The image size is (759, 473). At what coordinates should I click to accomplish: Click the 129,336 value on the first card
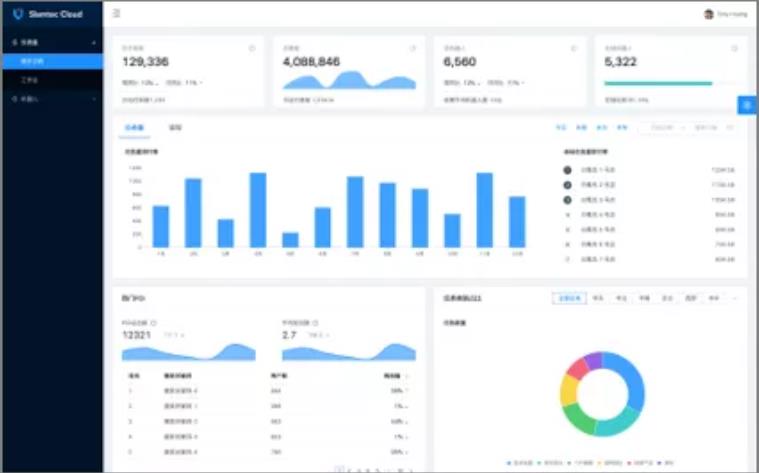(145, 62)
